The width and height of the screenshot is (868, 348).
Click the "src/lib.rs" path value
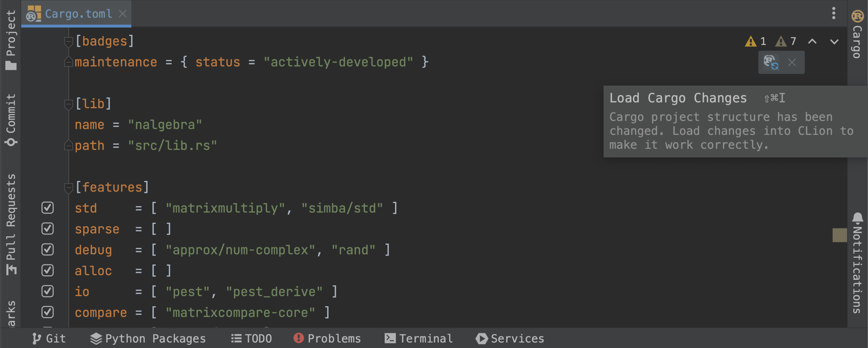[172, 146]
